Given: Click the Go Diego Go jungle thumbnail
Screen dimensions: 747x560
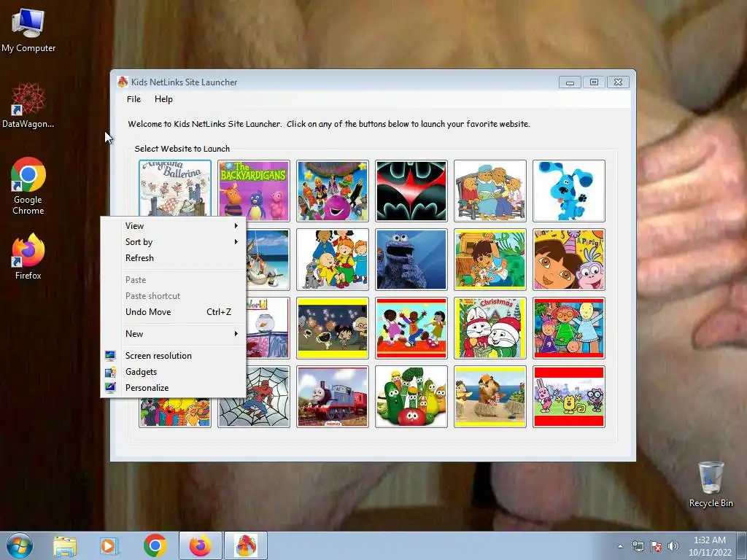Looking at the screenshot, I should (490, 260).
